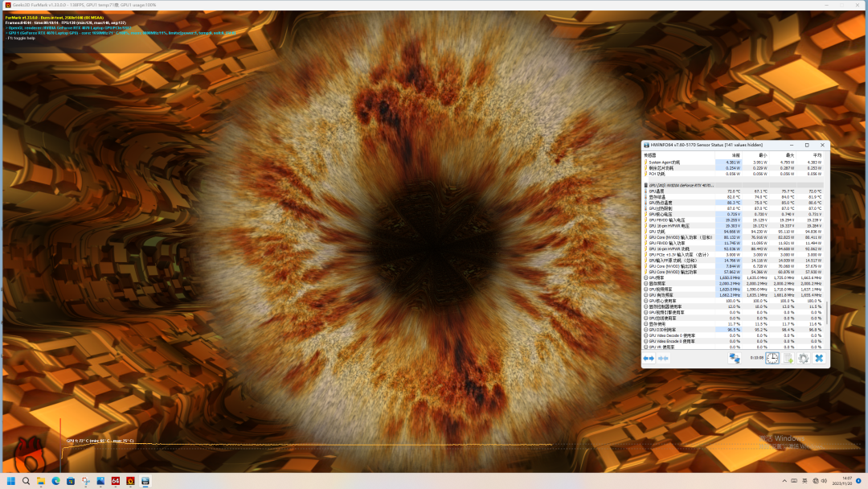This screenshot has height=489, width=868.
Task: Open HWiNFO sensor settings gear
Action: pos(803,358)
